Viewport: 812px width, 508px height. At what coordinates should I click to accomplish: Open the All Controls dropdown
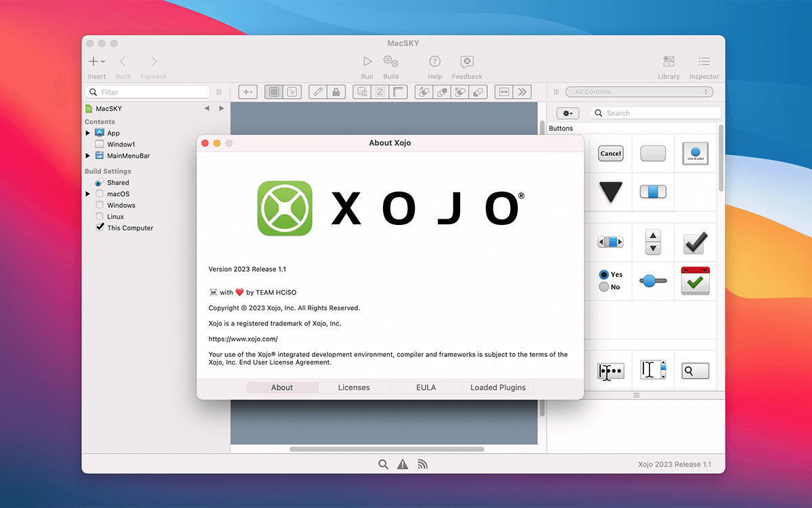(639, 92)
